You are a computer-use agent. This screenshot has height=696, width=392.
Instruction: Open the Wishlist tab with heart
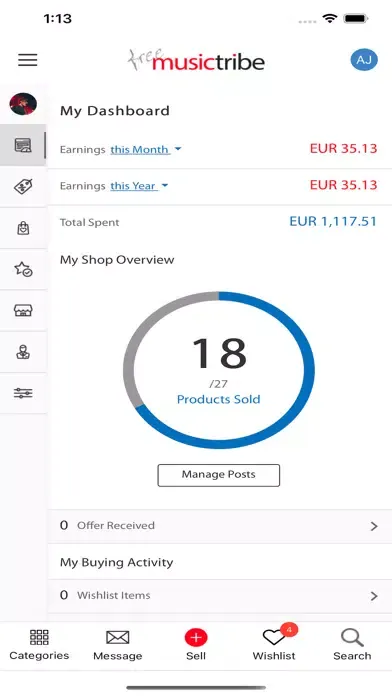(x=274, y=643)
